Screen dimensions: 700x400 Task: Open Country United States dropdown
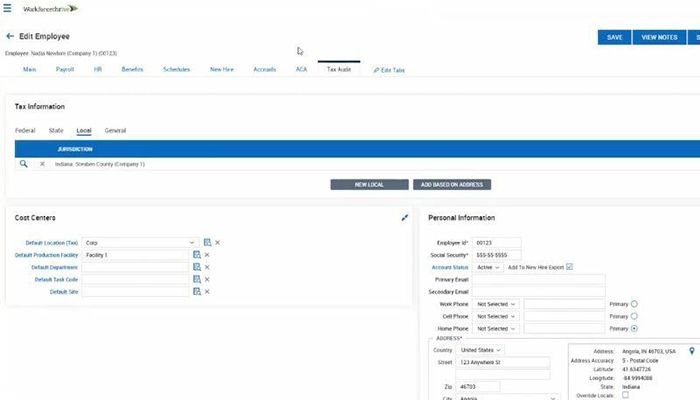click(480, 350)
